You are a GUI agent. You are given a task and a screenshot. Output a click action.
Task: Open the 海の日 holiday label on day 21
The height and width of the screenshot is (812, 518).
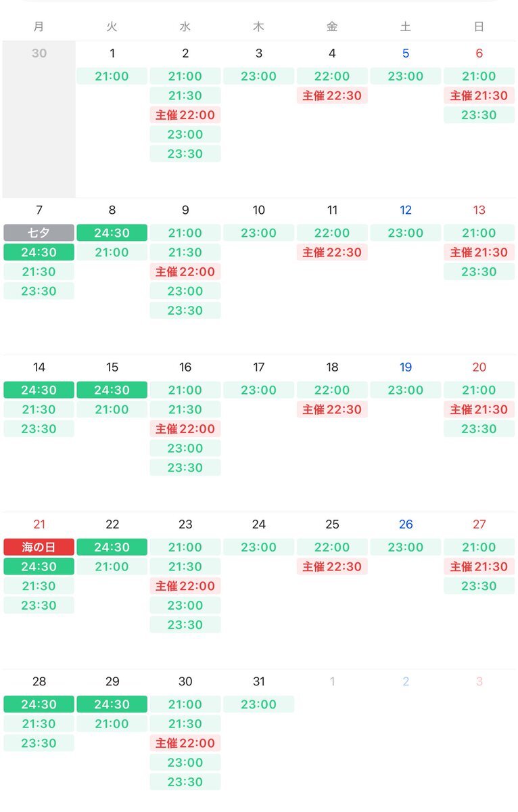[39, 547]
